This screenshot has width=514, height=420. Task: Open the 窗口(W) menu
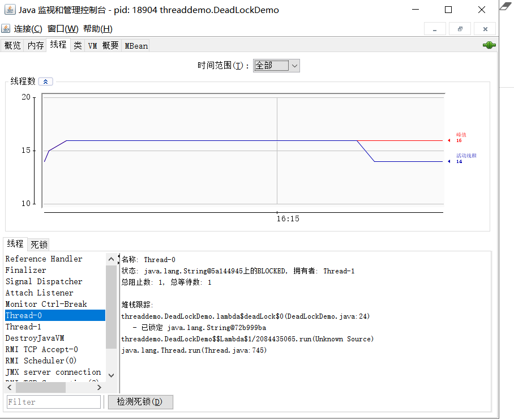coord(63,29)
